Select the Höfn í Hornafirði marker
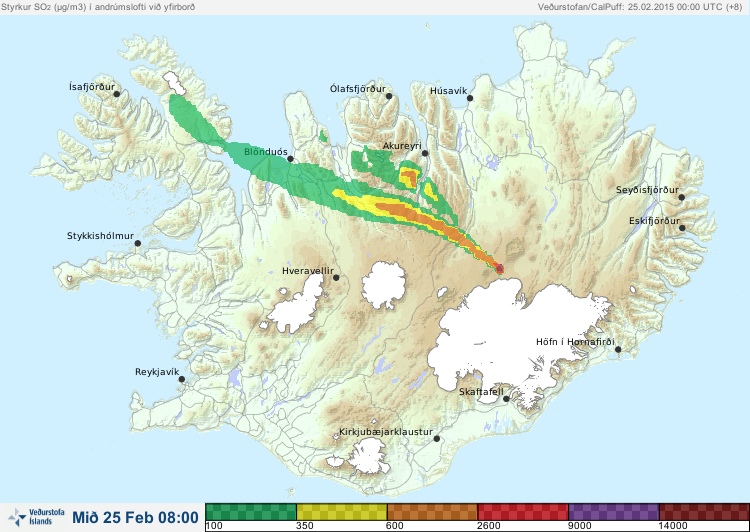 pos(618,350)
